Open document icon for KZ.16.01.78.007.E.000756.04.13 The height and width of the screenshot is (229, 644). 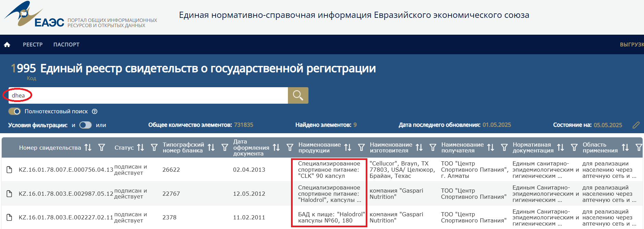[x=10, y=170]
